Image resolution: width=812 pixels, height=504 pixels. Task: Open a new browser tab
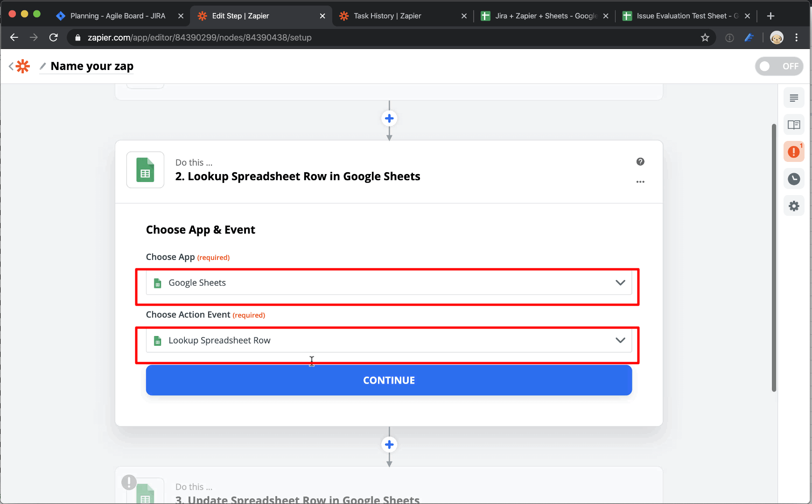[771, 16]
